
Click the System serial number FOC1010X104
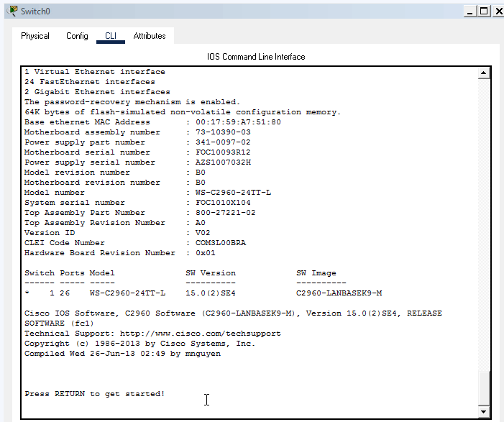223,203
